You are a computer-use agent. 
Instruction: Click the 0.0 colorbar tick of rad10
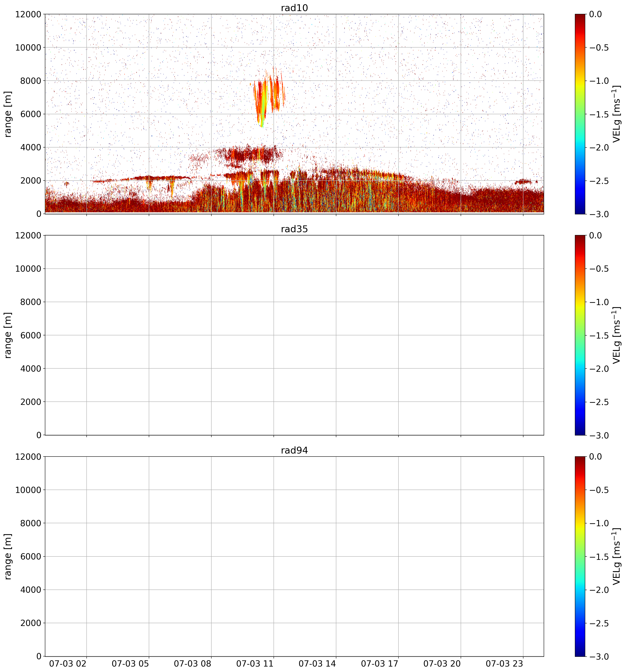(x=596, y=14)
